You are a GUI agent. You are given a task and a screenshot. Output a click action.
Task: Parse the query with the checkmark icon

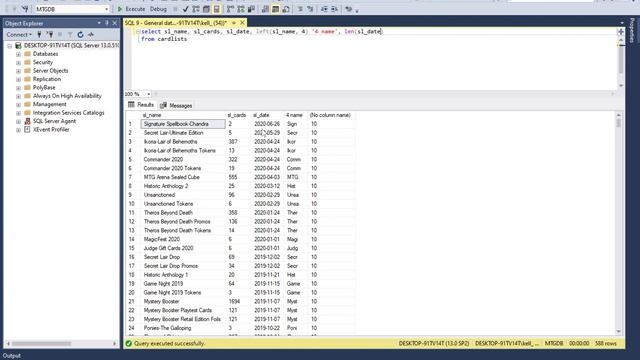[185, 9]
